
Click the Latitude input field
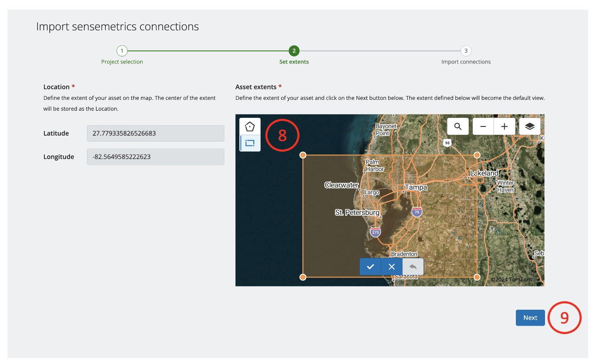coord(155,133)
